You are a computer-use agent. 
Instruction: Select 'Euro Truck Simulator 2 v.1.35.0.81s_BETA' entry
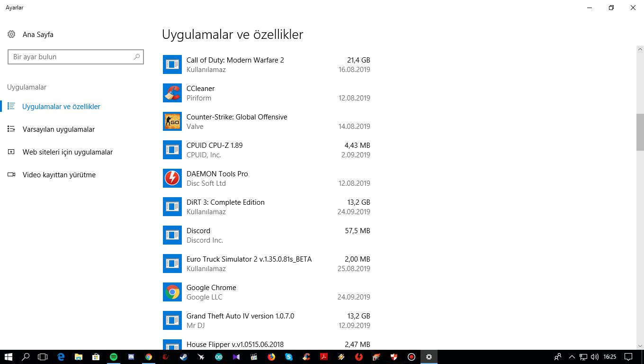tap(249, 259)
